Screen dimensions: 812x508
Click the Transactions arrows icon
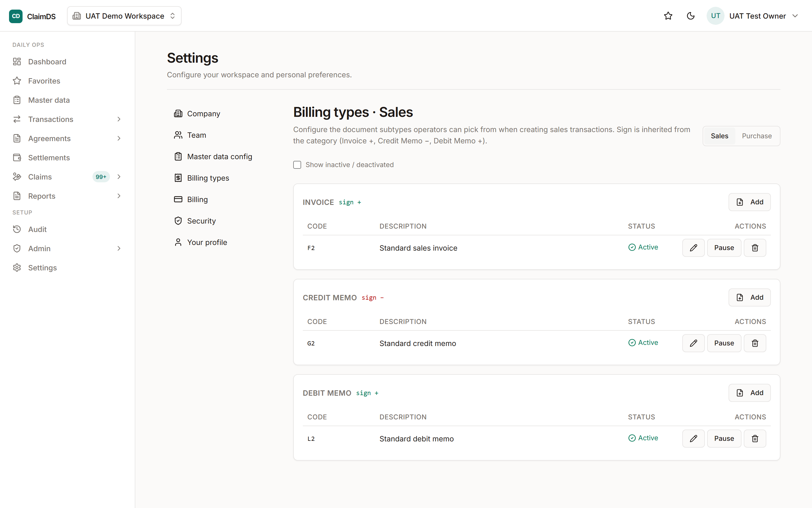17,119
